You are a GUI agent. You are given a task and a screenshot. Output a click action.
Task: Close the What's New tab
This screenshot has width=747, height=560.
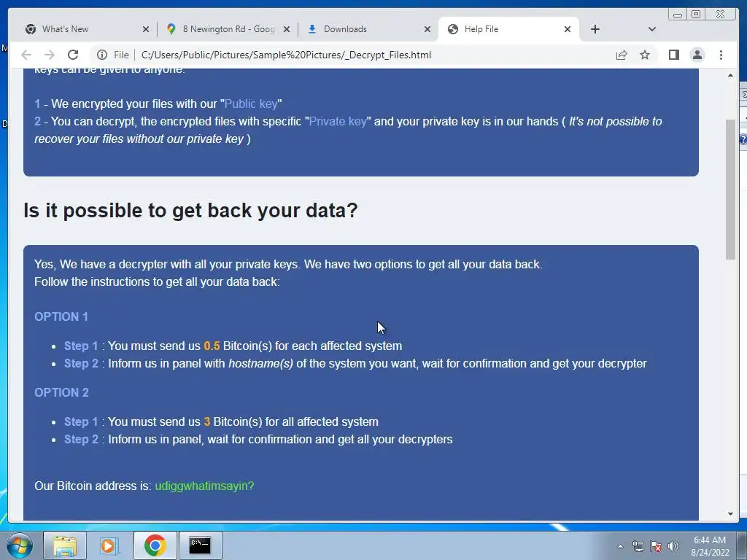coord(146,29)
